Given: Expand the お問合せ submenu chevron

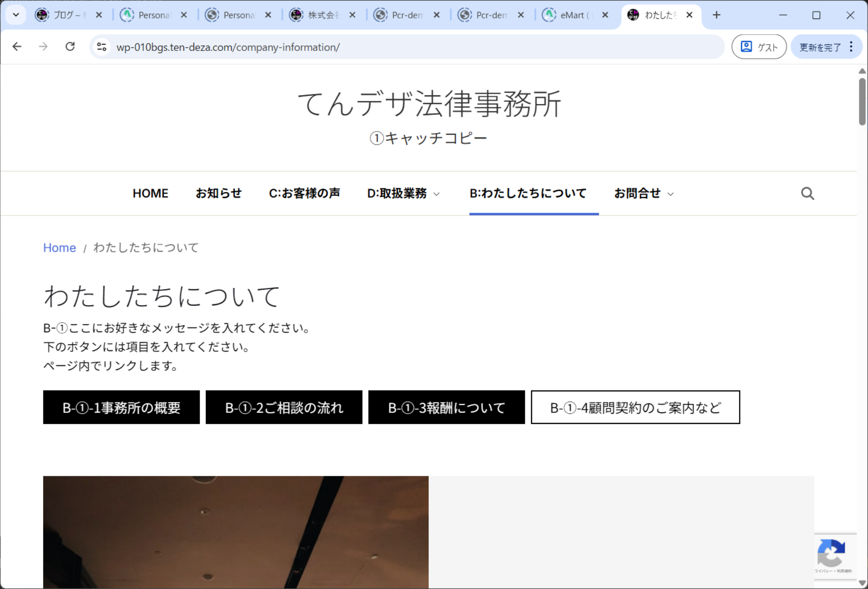Looking at the screenshot, I should pyautogui.click(x=671, y=194).
